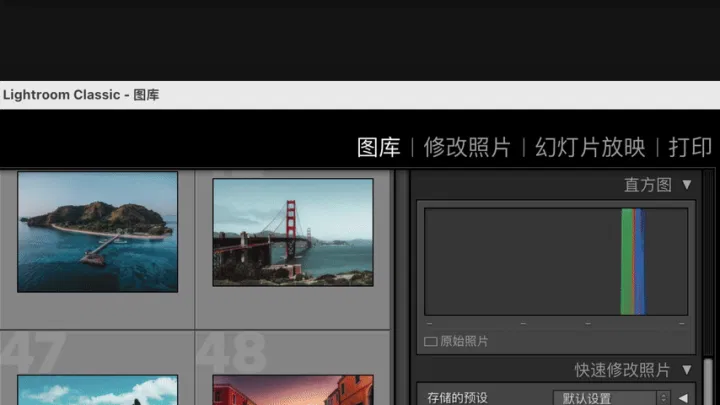
Task: Expand the 存储的预设 row arrow
Action: point(684,398)
